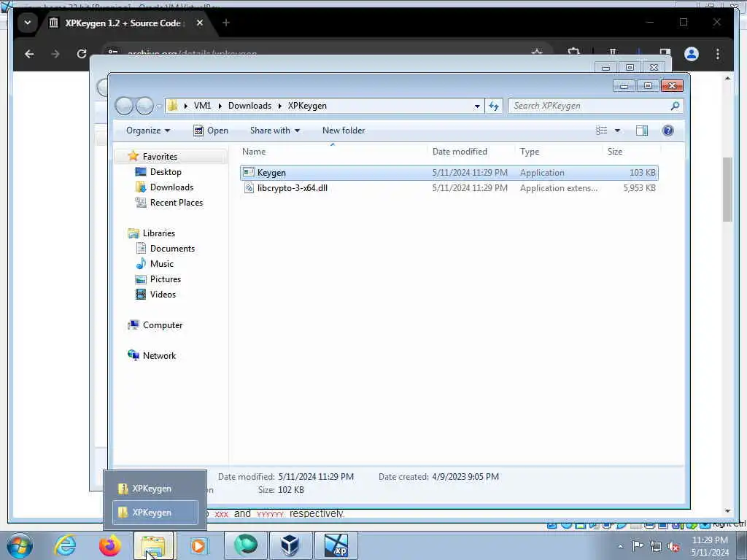Open Windows Media Player from the taskbar

(x=198, y=545)
